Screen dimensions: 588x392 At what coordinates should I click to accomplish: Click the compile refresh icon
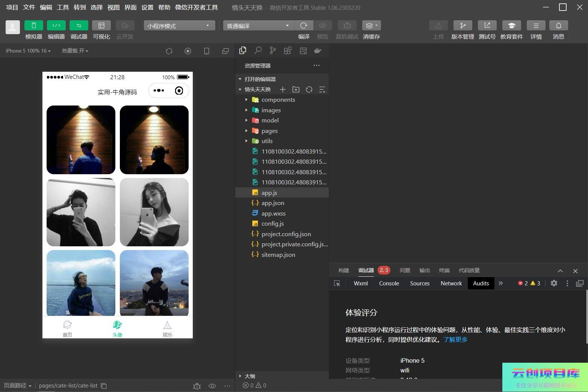[x=304, y=26]
